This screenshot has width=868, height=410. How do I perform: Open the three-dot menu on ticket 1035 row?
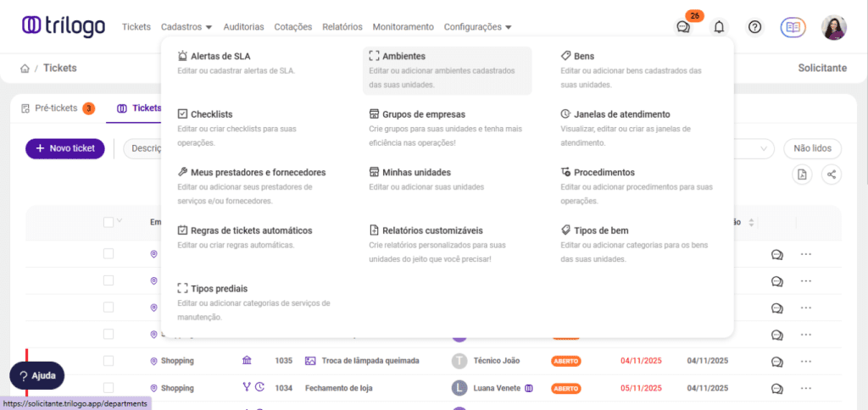(x=805, y=361)
